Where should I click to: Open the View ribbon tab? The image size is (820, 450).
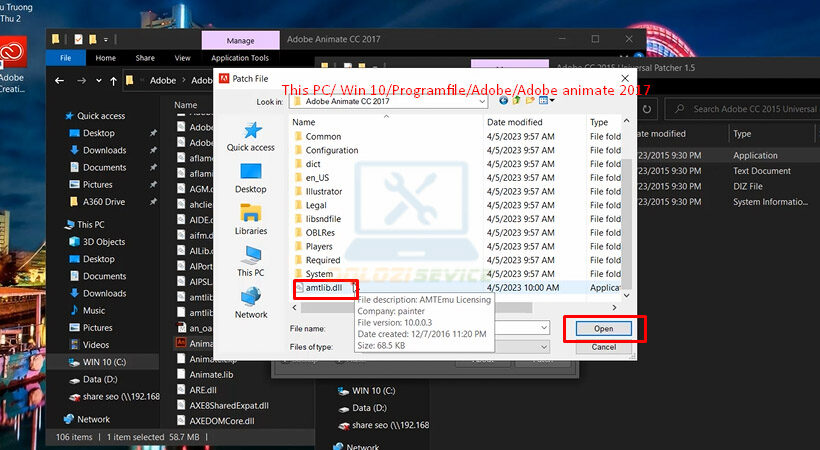pos(182,58)
